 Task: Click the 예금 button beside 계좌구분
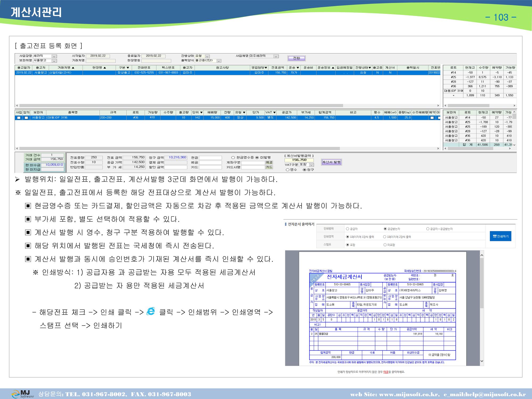pos(269,163)
